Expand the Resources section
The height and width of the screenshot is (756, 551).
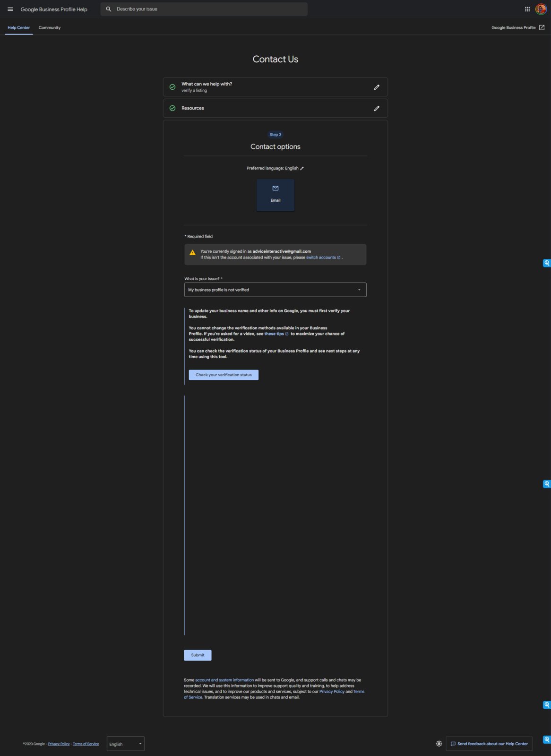point(275,108)
